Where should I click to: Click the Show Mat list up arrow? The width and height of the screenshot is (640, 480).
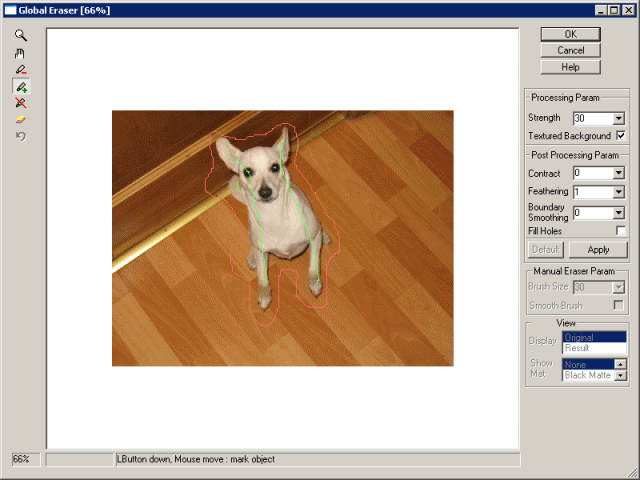click(x=620, y=364)
